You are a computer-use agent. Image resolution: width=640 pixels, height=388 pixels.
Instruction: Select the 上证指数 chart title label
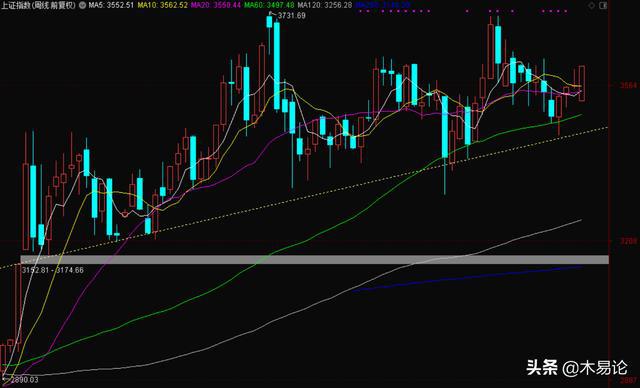tap(38, 6)
